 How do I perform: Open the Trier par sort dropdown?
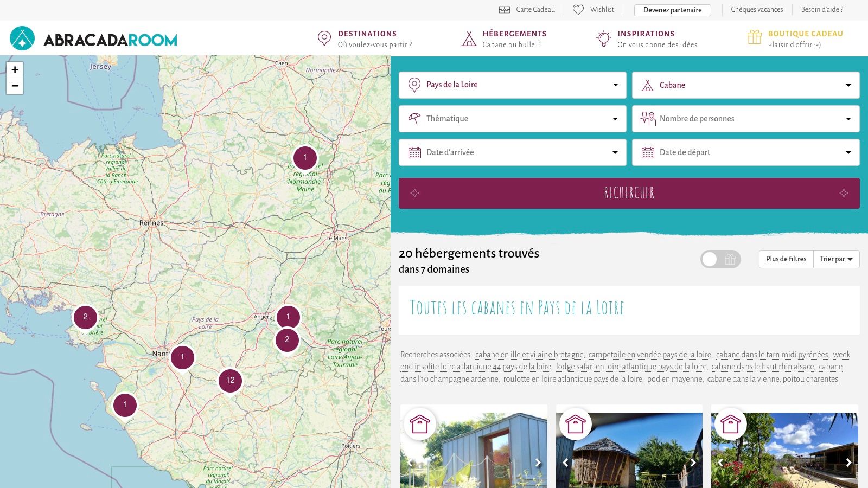836,259
